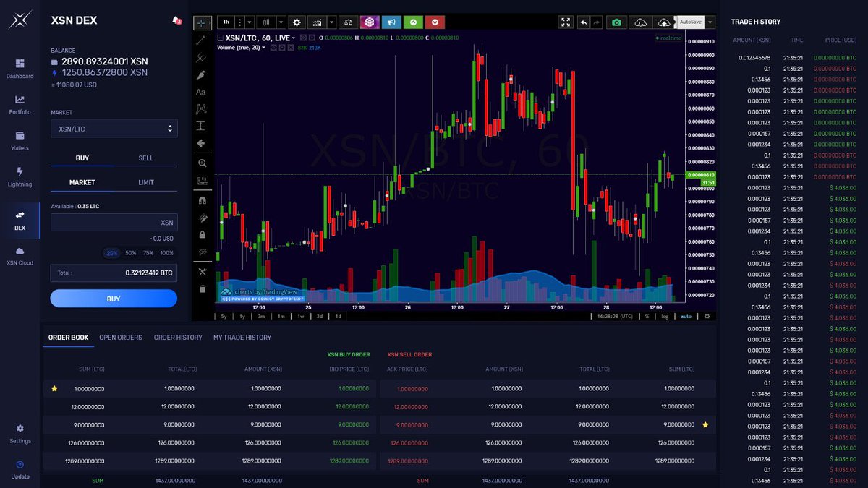This screenshot has width=868, height=488.
Task: Toggle percent scale on chart
Action: pyautogui.click(x=647, y=316)
